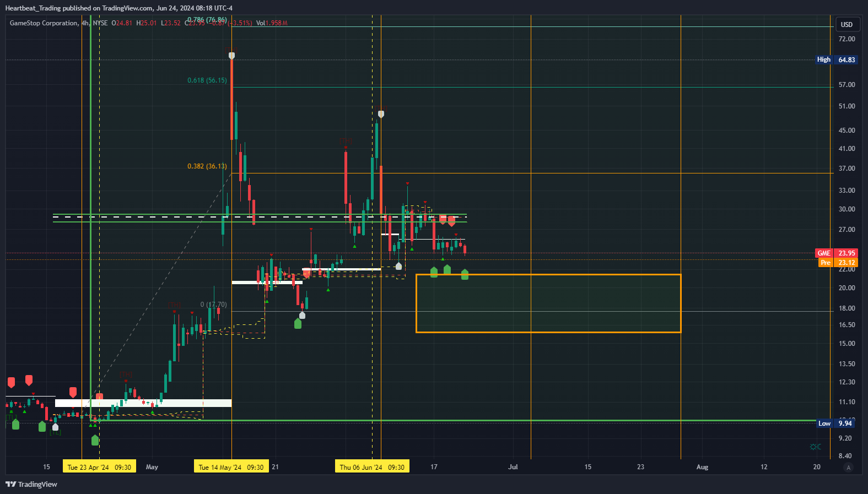Click the 37.00 price axis tick
This screenshot has width=868, height=494.
click(x=847, y=169)
